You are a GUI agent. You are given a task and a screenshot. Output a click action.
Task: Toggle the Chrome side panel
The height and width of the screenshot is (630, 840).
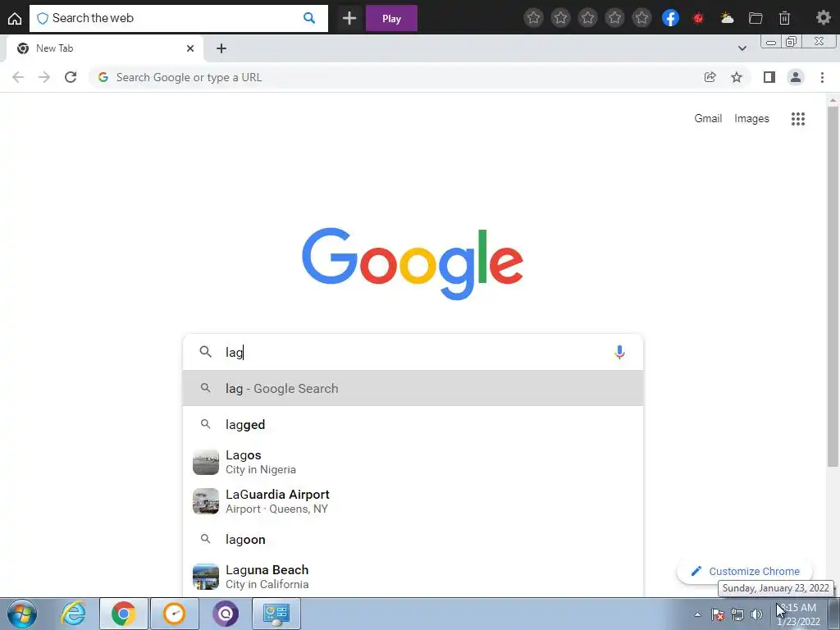(x=769, y=77)
